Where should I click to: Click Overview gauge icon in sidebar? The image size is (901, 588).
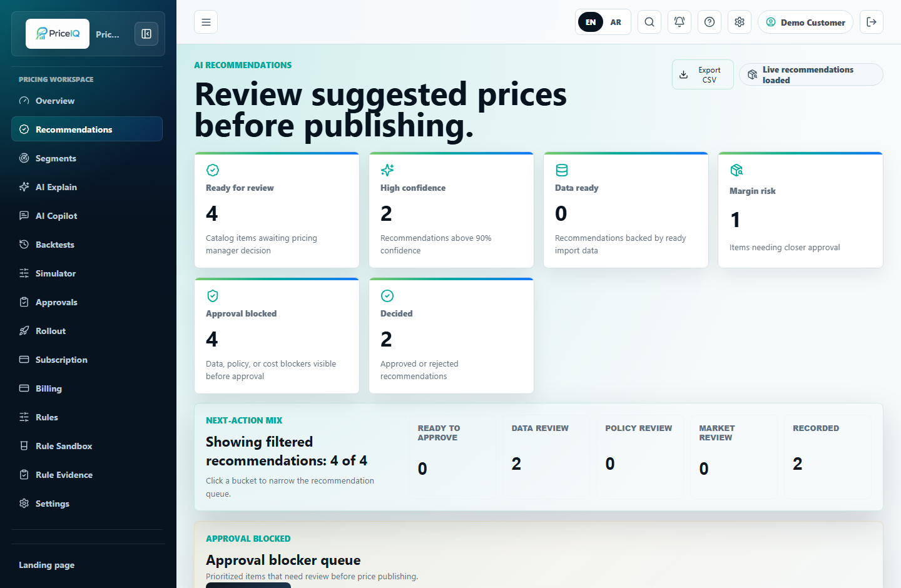pos(24,101)
